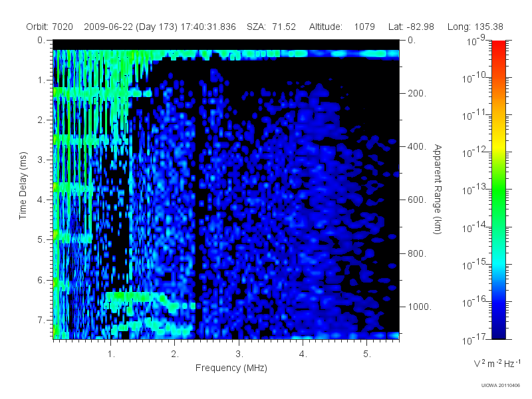Image resolution: width=532 pixels, height=399 pixels.
Task: Click the Orbit: 7020 header label
Action: click(x=49, y=27)
